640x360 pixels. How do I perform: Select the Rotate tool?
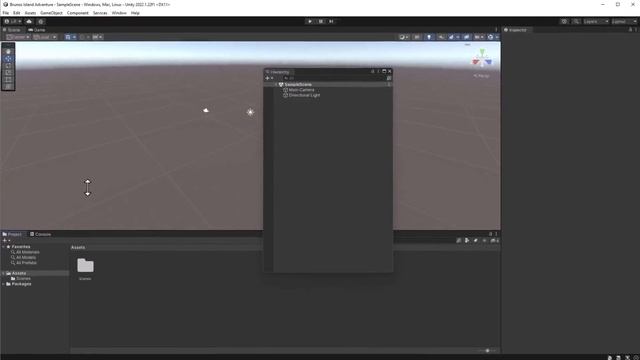(8, 65)
